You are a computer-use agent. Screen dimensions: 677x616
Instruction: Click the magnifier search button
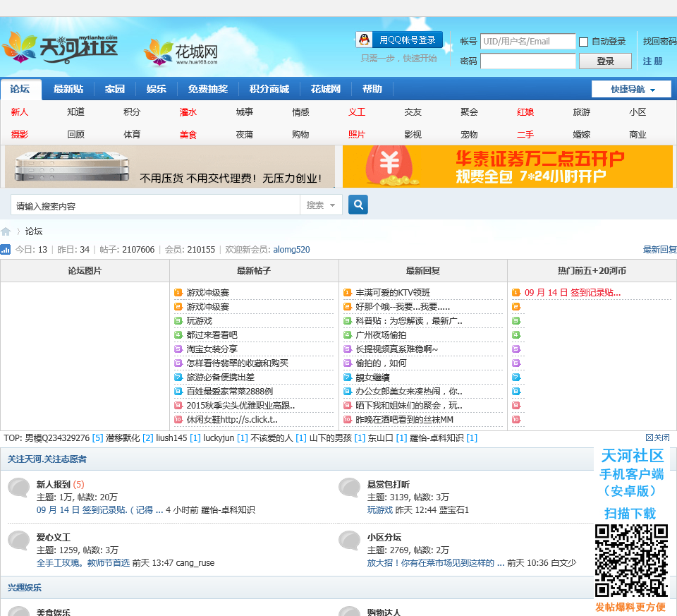(x=358, y=205)
